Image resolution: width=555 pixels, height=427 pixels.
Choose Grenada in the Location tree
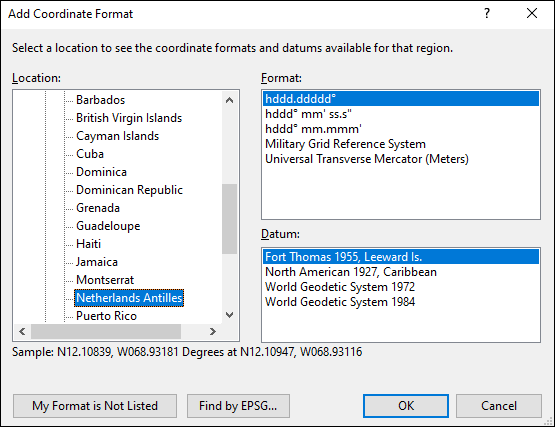[x=98, y=208]
